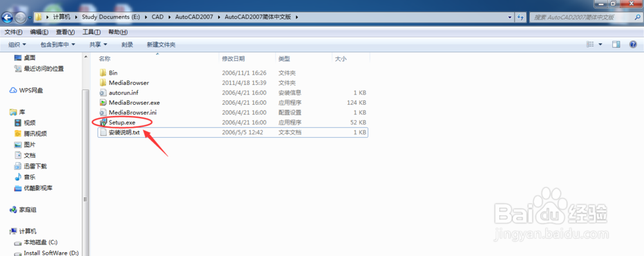Screen dimensions: 644x256
Task: Select the MediaBrowser.ini file icon
Action: 103,112
